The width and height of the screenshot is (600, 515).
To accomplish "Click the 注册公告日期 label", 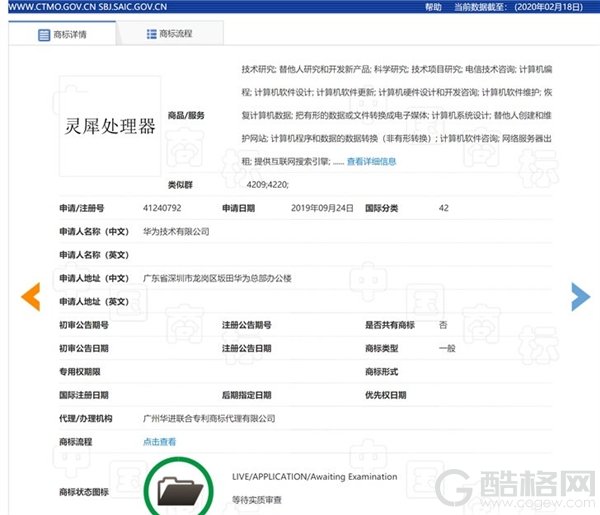I will (247, 349).
